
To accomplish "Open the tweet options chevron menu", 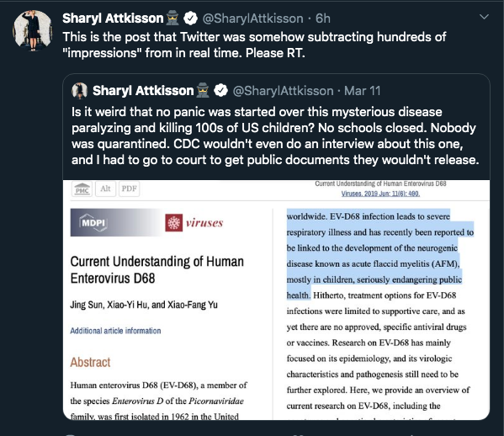I will (484, 17).
